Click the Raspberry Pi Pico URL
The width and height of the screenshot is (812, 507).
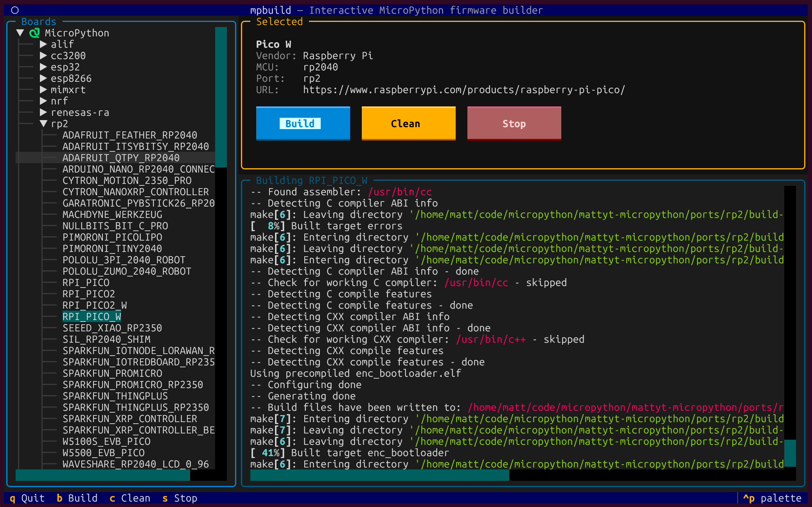pos(464,90)
